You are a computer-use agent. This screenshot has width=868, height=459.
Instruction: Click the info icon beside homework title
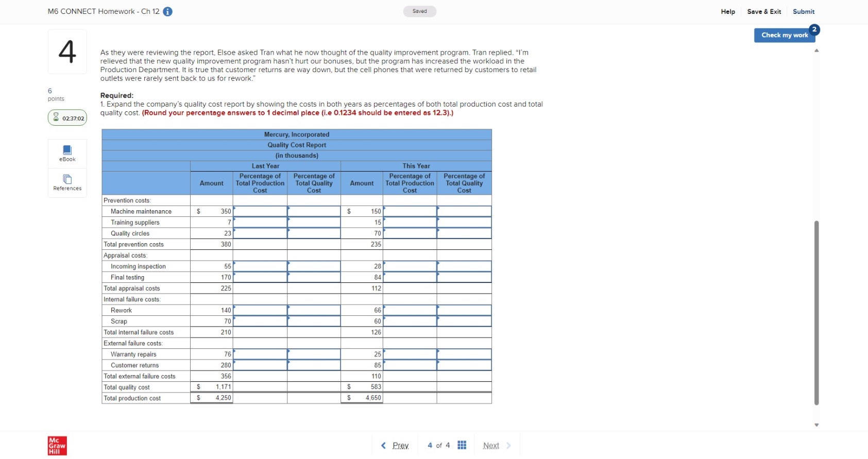(167, 11)
